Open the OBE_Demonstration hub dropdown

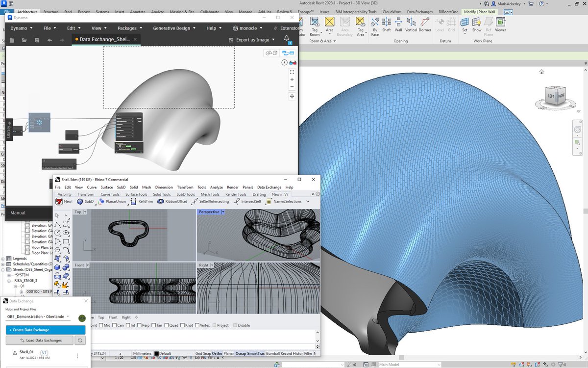[38, 316]
